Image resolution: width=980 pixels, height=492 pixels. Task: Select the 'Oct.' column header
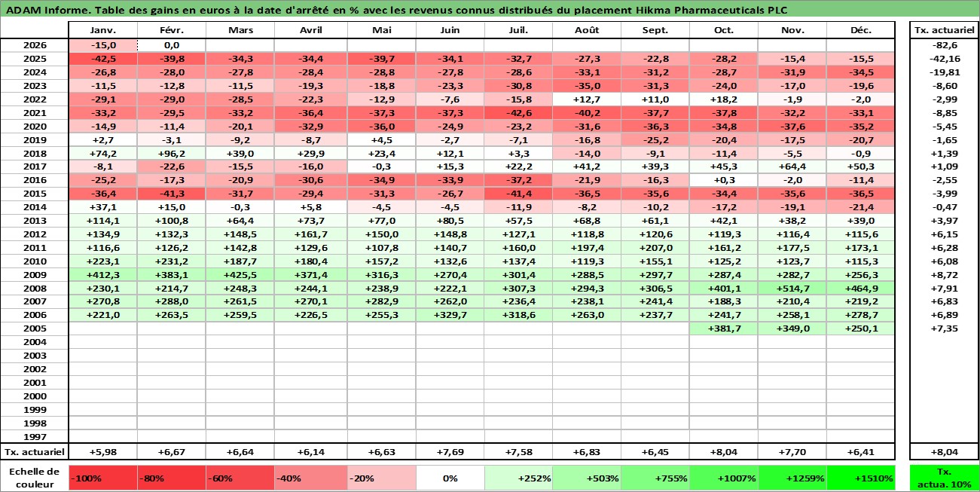(x=723, y=30)
